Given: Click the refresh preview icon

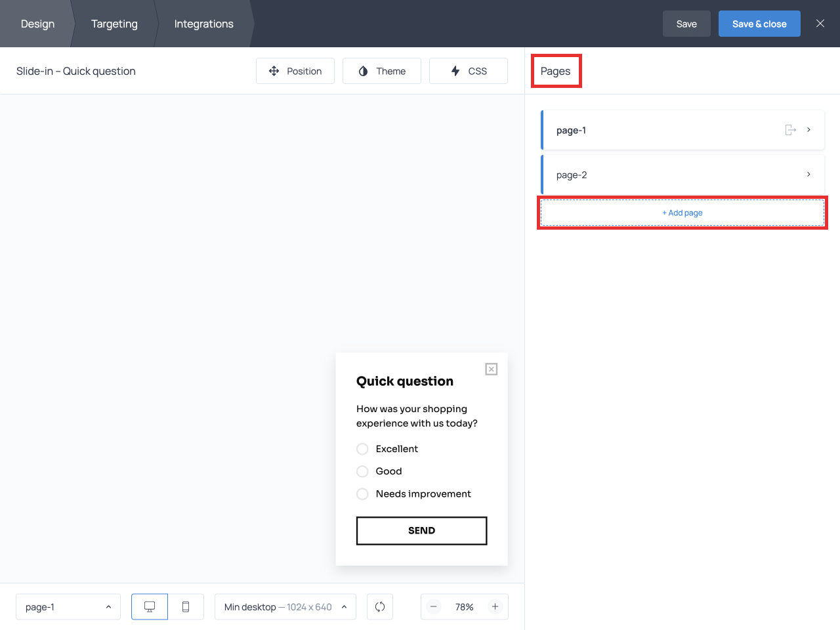Looking at the screenshot, I should pos(380,607).
